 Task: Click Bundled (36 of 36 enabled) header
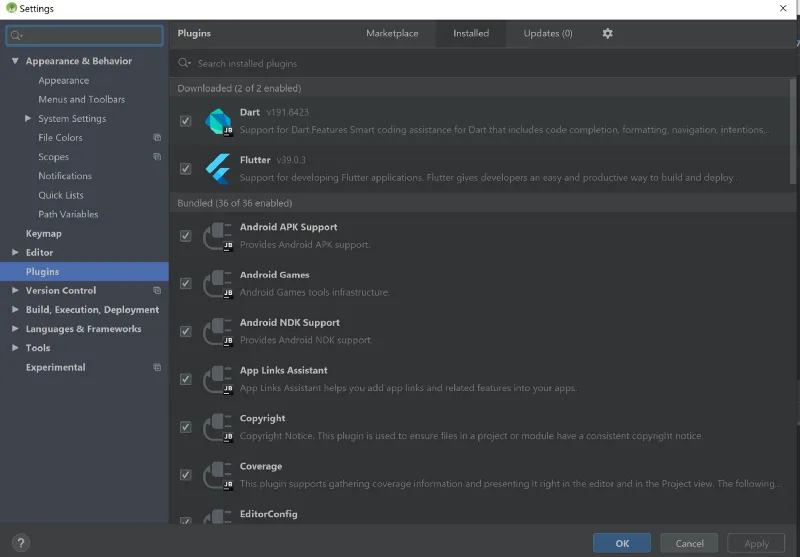[235, 203]
